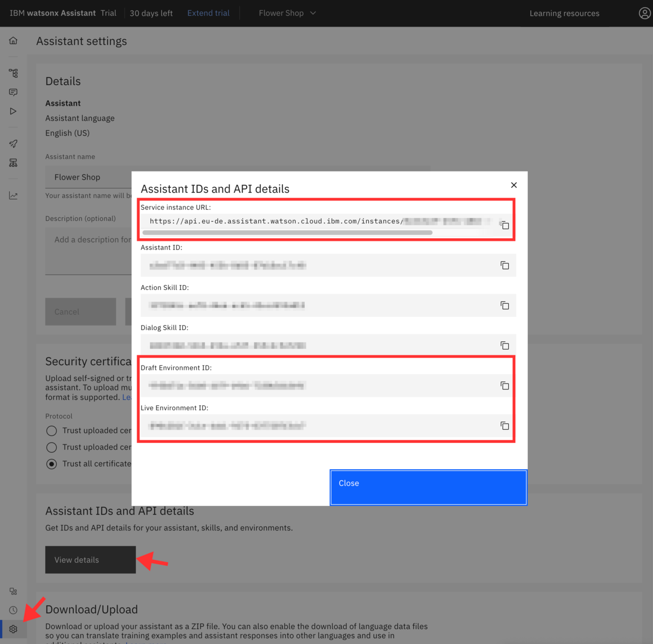Expand the Flower Shop assistant dropdown
653x644 pixels.
click(287, 13)
